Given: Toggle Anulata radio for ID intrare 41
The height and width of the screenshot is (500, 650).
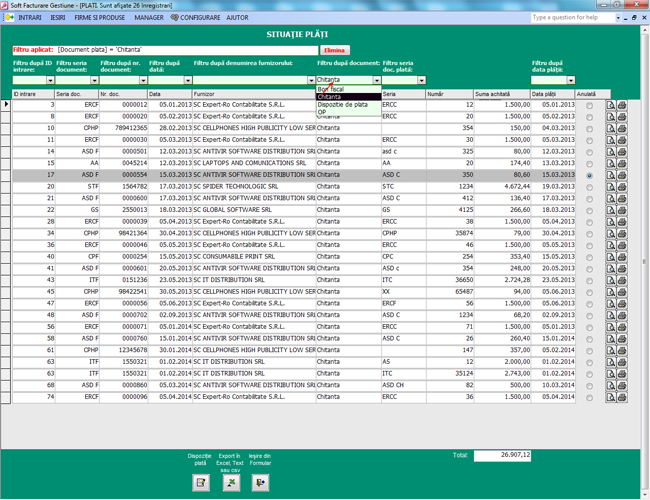Looking at the screenshot, I should (589, 269).
